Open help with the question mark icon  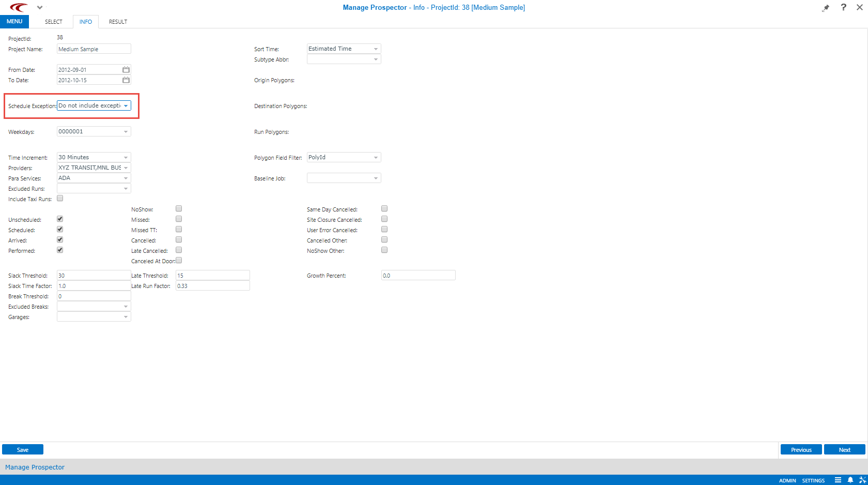point(843,7)
